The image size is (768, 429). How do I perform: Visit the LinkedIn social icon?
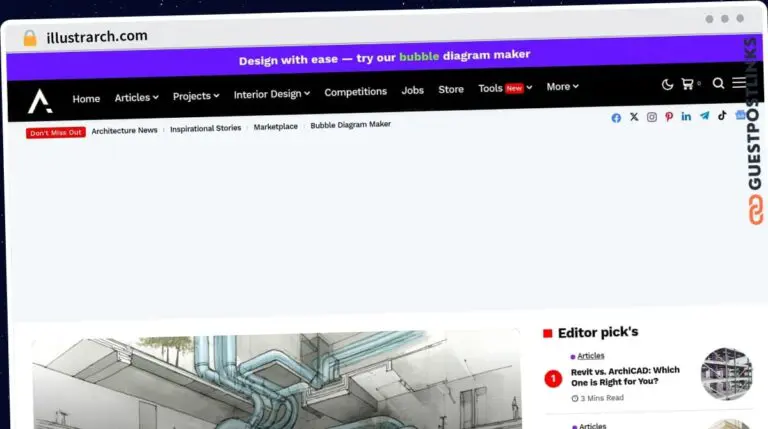point(686,116)
